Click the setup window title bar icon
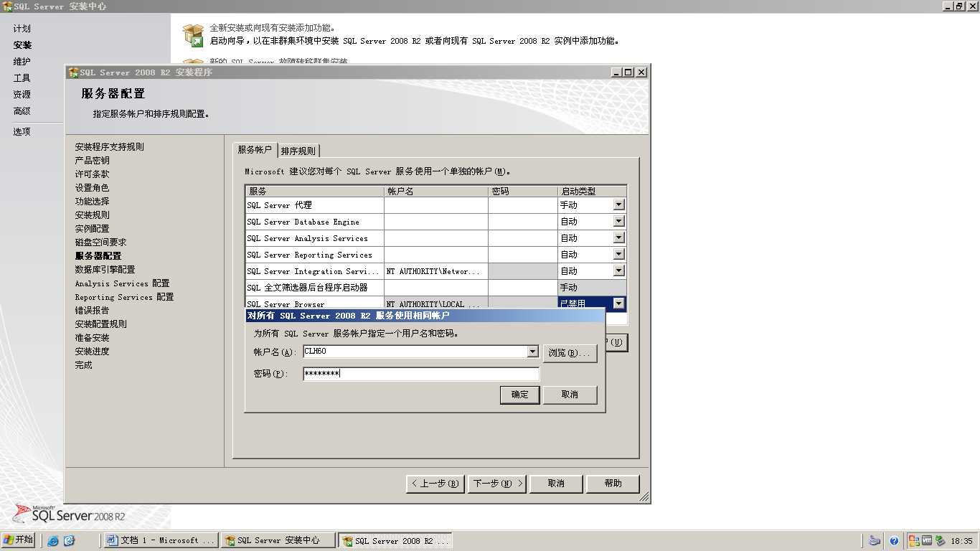 pyautogui.click(x=73, y=72)
